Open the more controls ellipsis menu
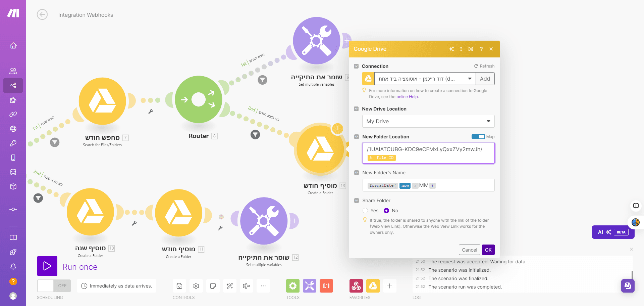The height and width of the screenshot is (306, 644). pos(263,286)
